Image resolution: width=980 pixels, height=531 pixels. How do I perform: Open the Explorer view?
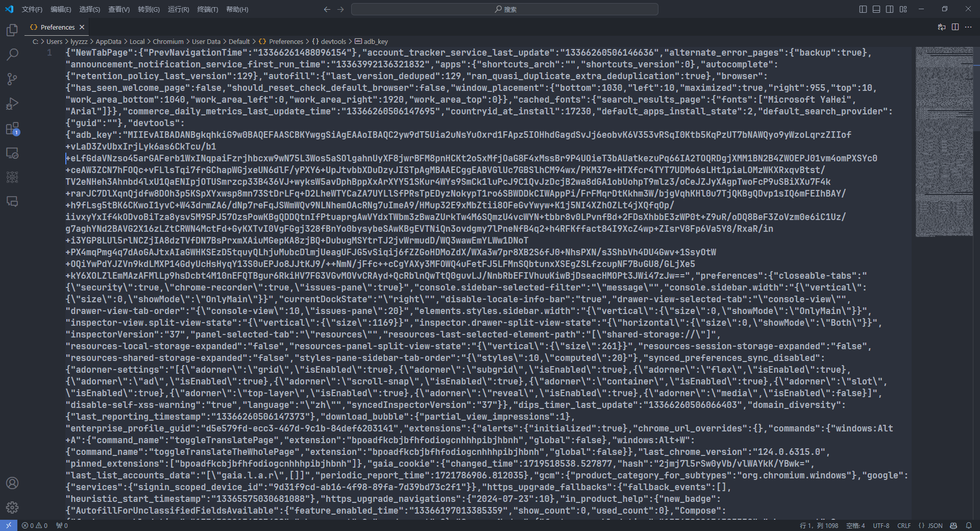tap(12, 30)
